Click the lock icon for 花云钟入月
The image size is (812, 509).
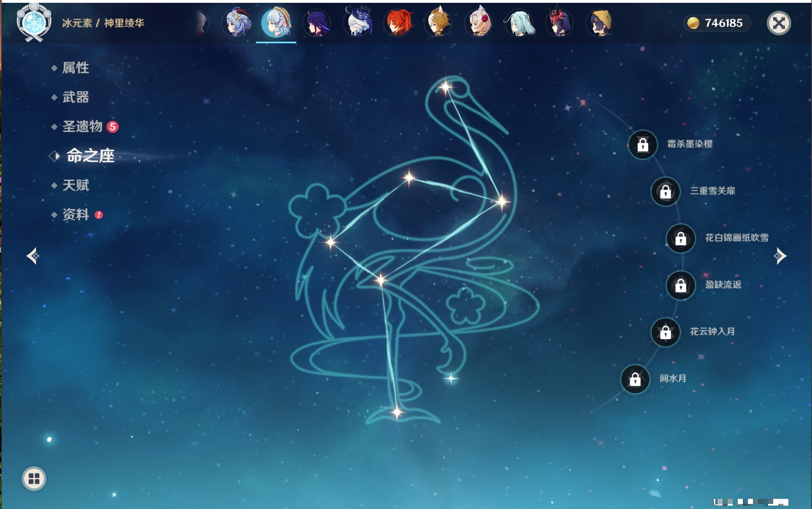tap(665, 332)
